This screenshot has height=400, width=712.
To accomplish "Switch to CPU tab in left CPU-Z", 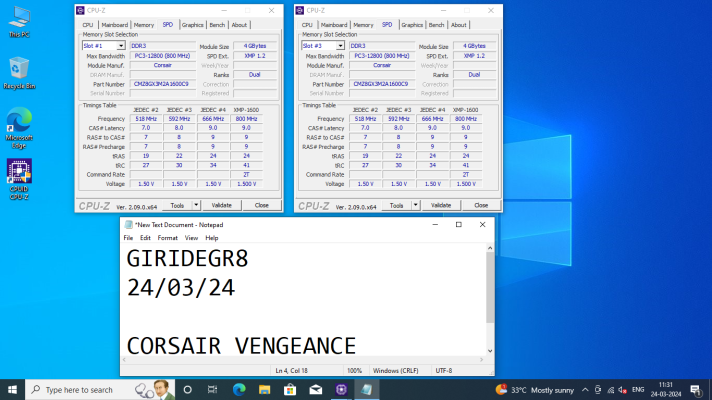I will 88,25.
